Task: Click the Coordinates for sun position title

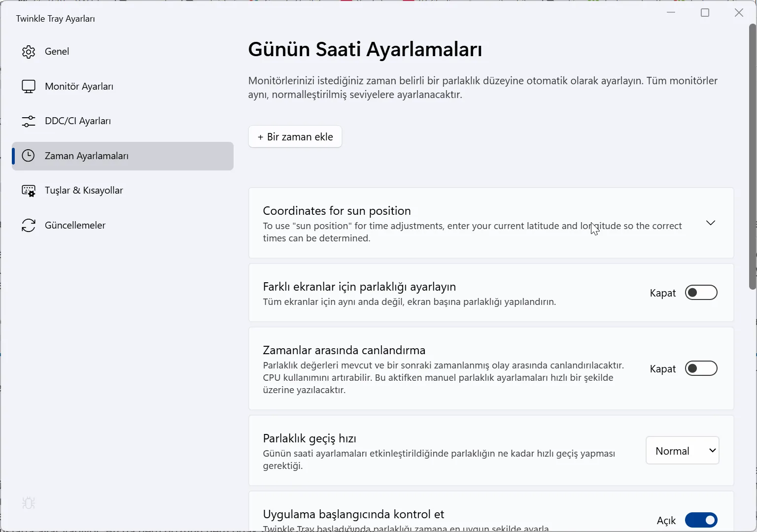Action: [337, 211]
